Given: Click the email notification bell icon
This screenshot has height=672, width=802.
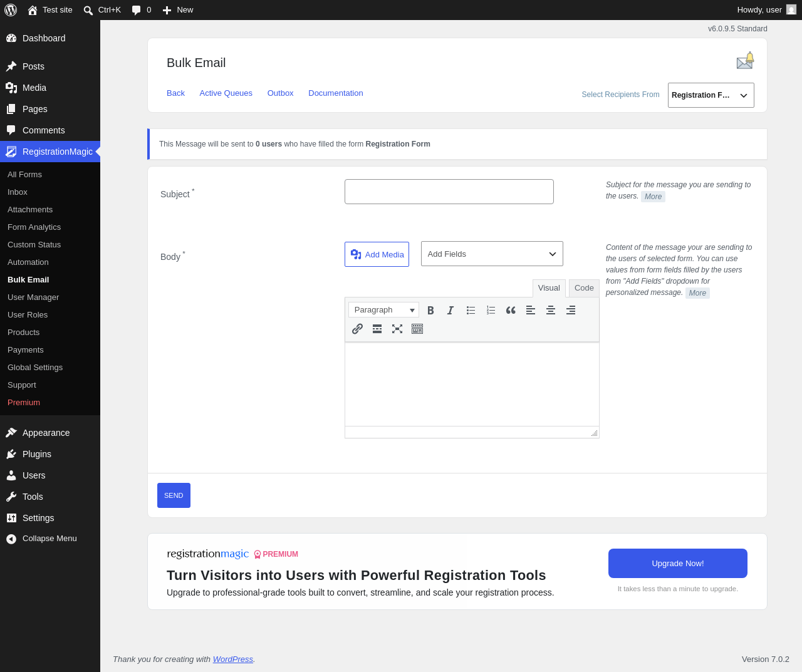Looking at the screenshot, I should coord(745,61).
